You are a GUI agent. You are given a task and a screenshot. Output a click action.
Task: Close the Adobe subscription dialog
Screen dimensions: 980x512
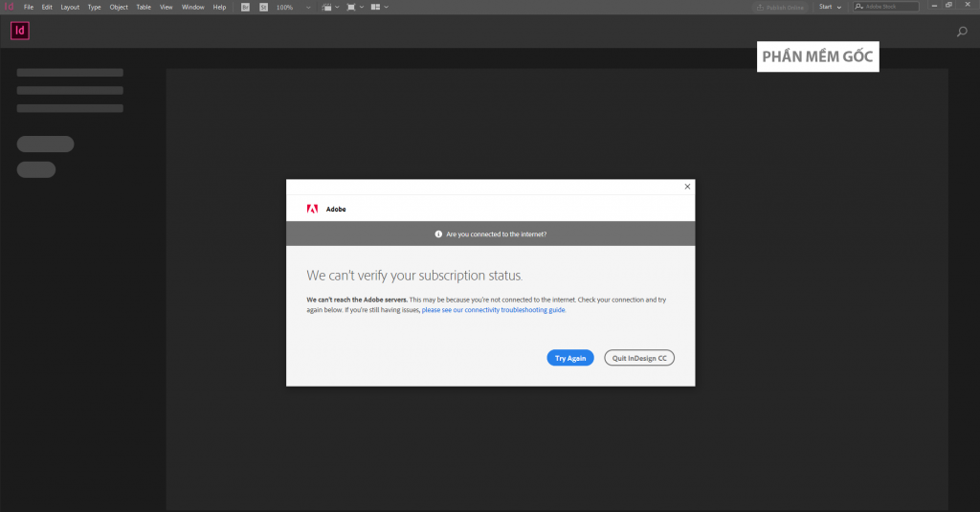[x=687, y=187]
